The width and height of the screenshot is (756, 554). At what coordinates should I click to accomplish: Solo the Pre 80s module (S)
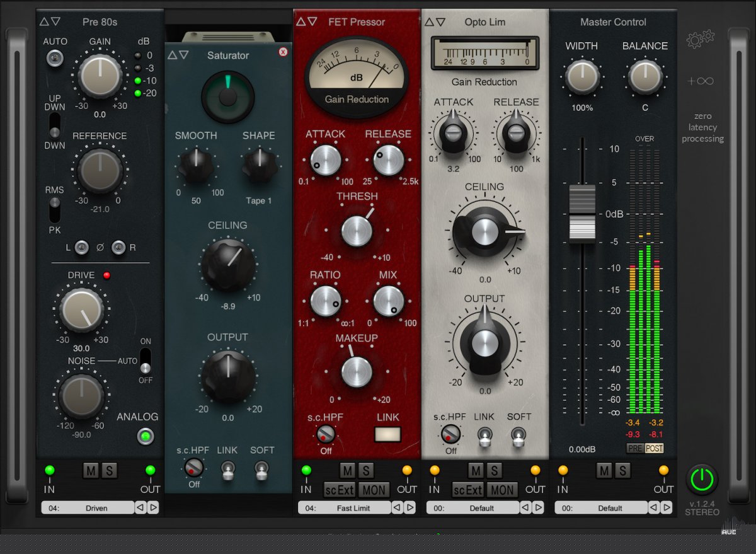pyautogui.click(x=109, y=470)
